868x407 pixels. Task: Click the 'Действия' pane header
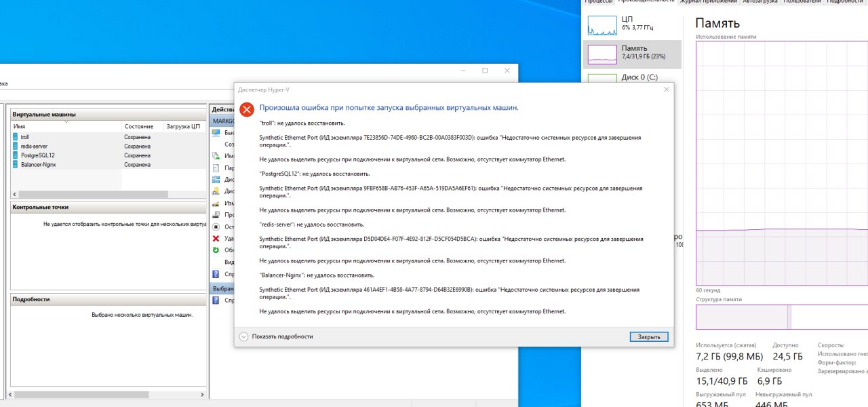tap(223, 109)
